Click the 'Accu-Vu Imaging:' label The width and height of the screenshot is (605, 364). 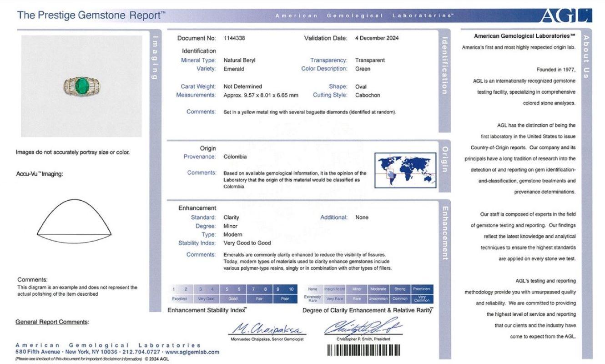click(x=40, y=174)
